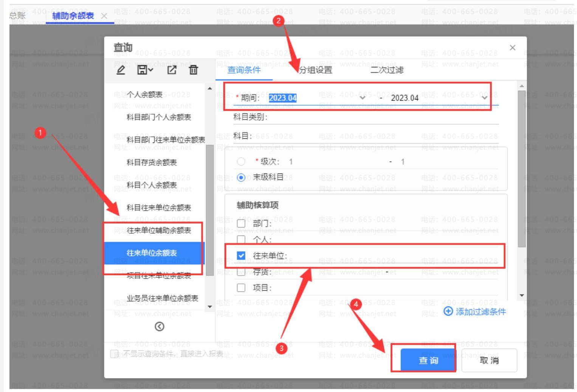
Task: Click 添加过滤条件 link
Action: coord(481,311)
